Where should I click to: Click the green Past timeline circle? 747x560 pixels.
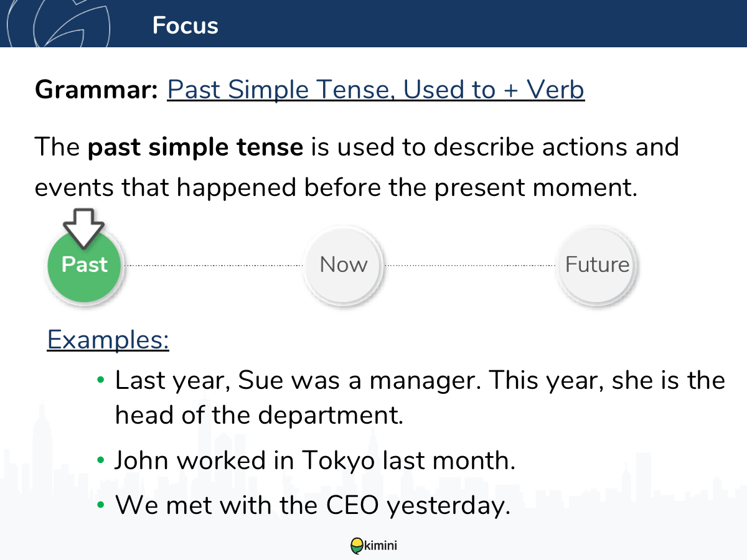pyautogui.click(x=84, y=265)
